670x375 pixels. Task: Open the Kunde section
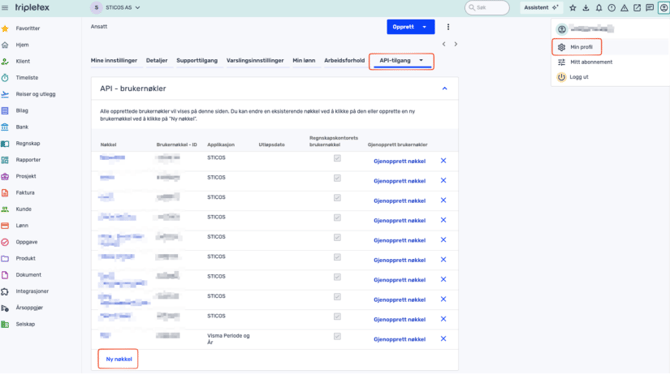[x=24, y=209]
